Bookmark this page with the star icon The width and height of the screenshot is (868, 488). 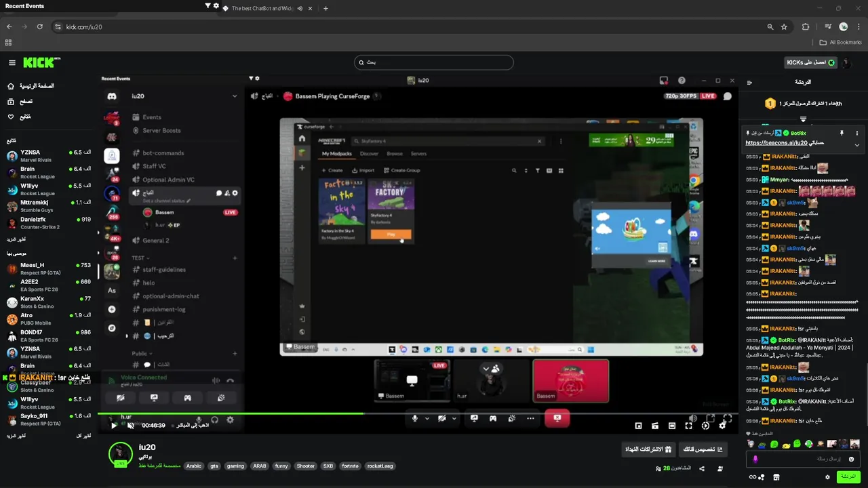click(x=784, y=26)
